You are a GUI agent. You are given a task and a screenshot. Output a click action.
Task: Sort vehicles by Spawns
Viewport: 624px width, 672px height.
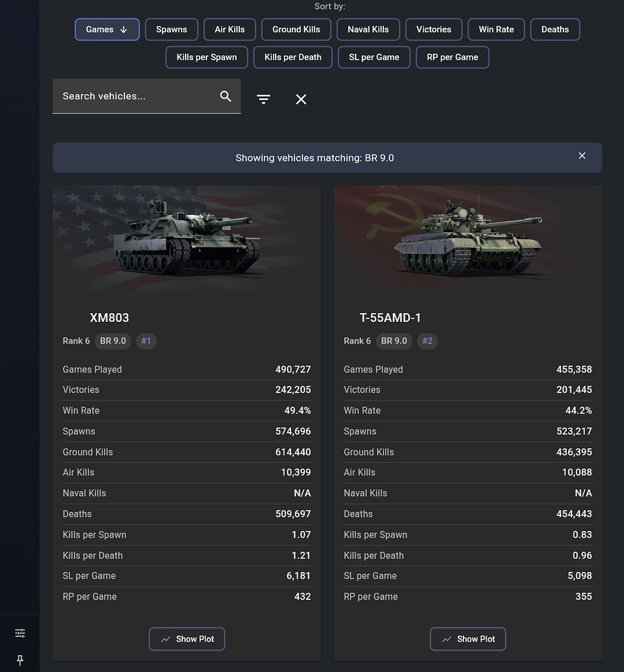point(171,30)
